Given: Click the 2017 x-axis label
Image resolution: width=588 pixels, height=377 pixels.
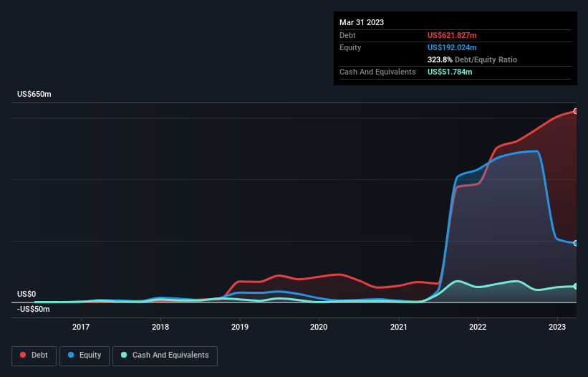Looking at the screenshot, I should pyautogui.click(x=81, y=327).
